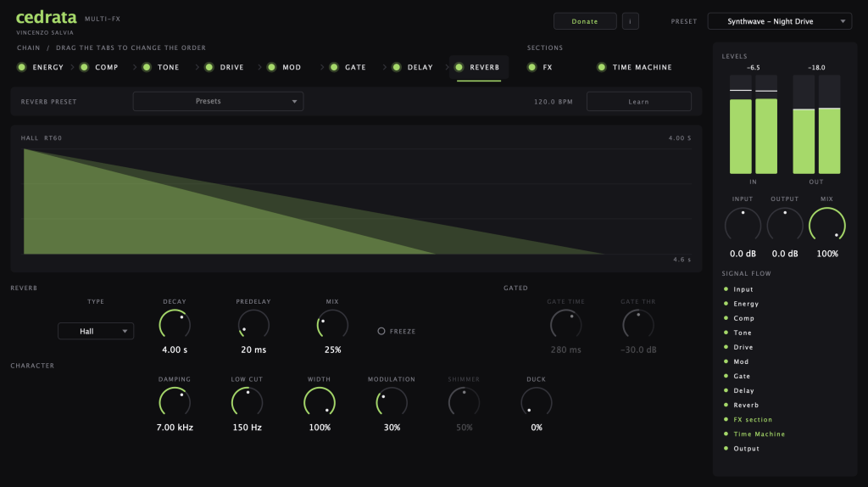Toggle the MOD module power indicator
This screenshot has width=868, height=487.
[x=272, y=67]
